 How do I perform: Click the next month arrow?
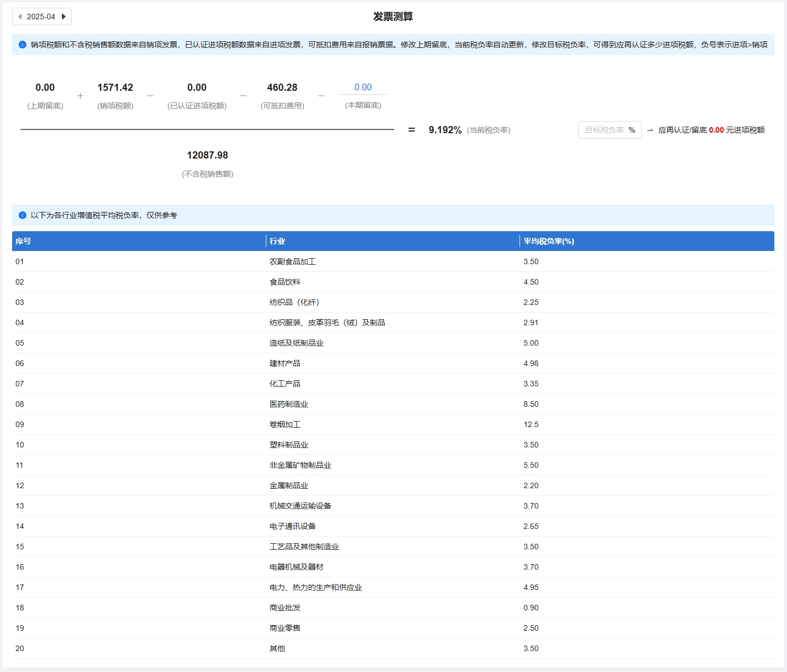pos(64,17)
